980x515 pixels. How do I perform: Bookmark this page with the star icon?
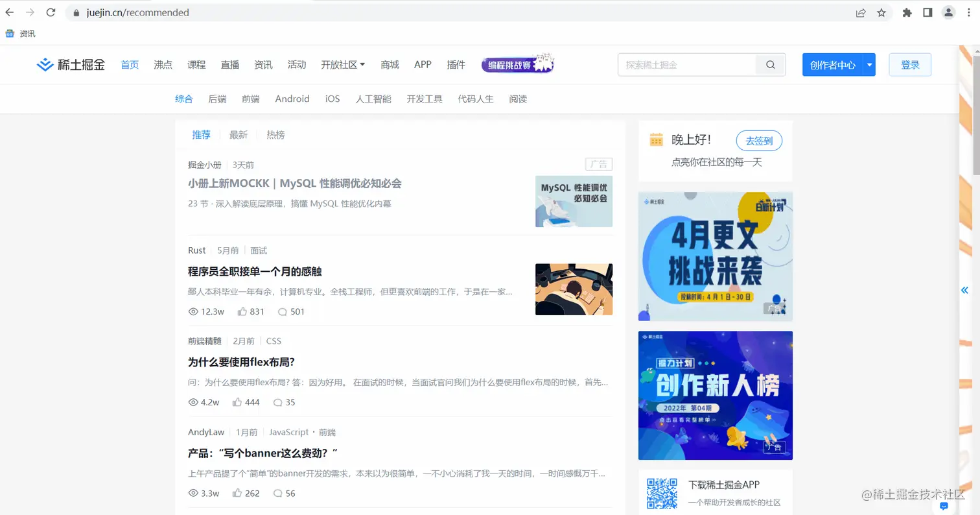click(881, 12)
